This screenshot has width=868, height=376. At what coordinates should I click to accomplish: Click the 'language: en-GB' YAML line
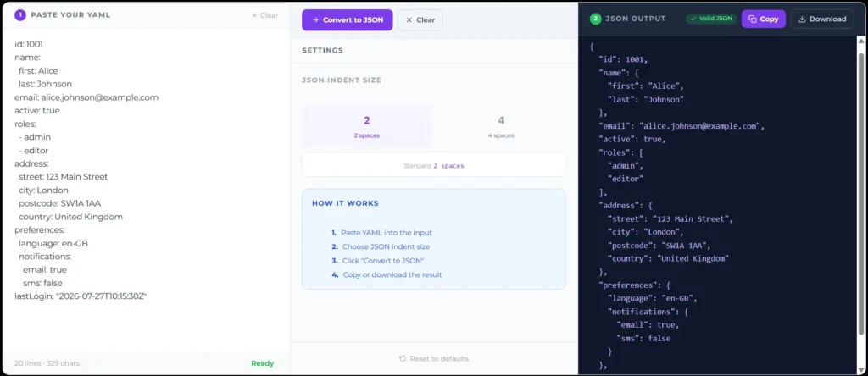53,243
